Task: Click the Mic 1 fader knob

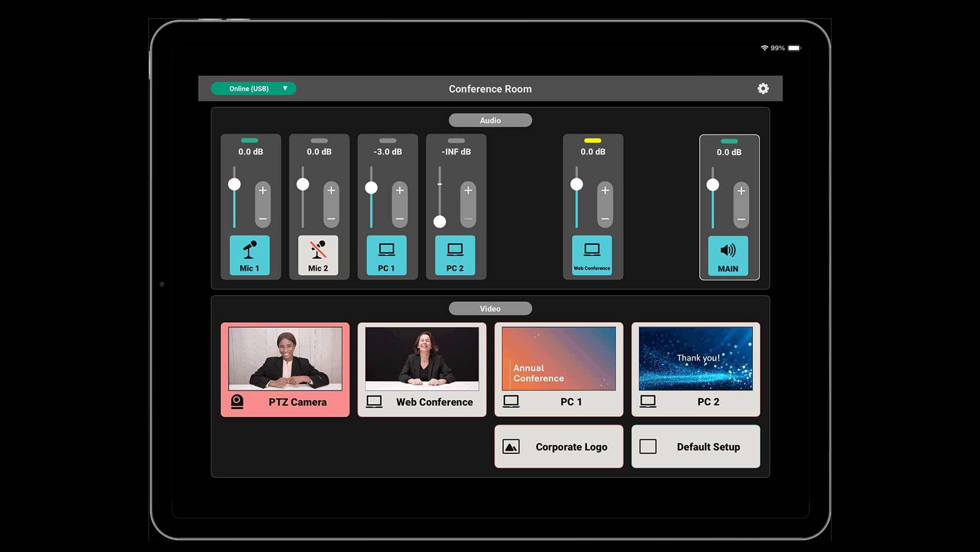Action: pyautogui.click(x=234, y=184)
